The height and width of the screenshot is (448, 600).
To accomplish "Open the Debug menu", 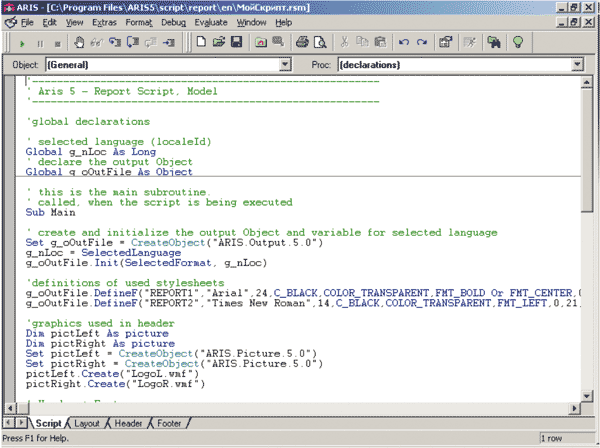I will coord(173,21).
